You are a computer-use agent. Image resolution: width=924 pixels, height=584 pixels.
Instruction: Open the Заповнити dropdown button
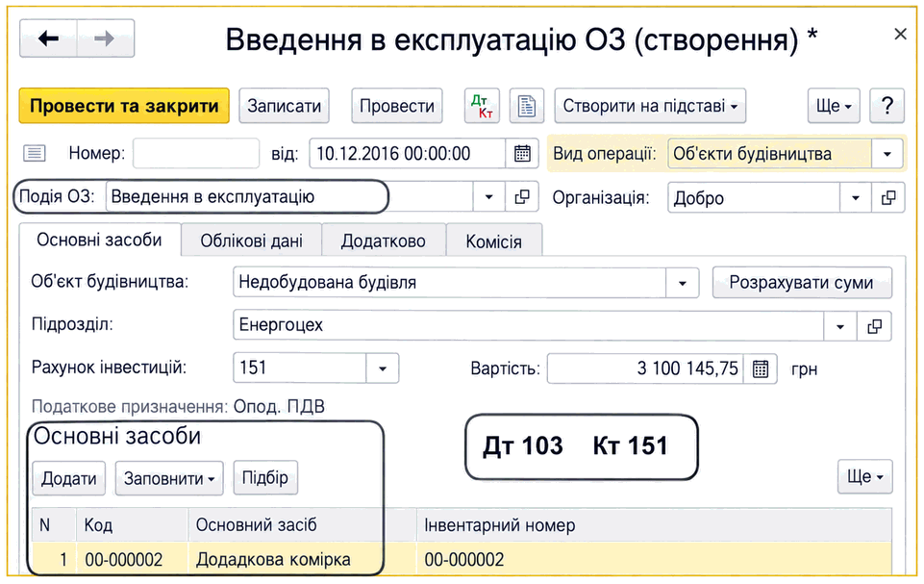pos(169,478)
